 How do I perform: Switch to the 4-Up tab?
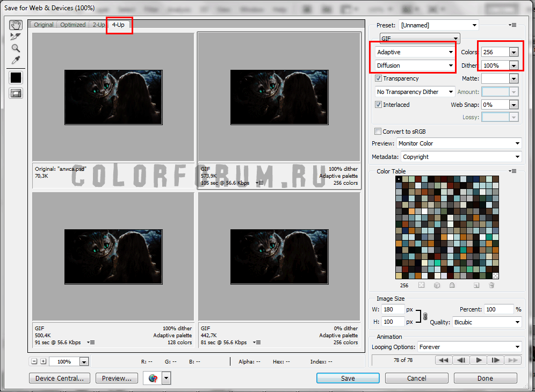click(x=118, y=25)
